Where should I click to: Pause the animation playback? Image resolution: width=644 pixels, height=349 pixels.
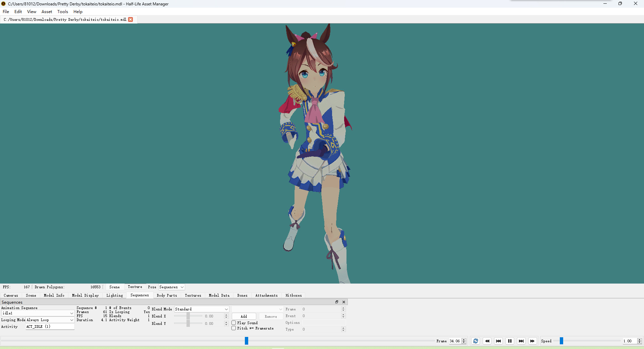[x=510, y=341]
